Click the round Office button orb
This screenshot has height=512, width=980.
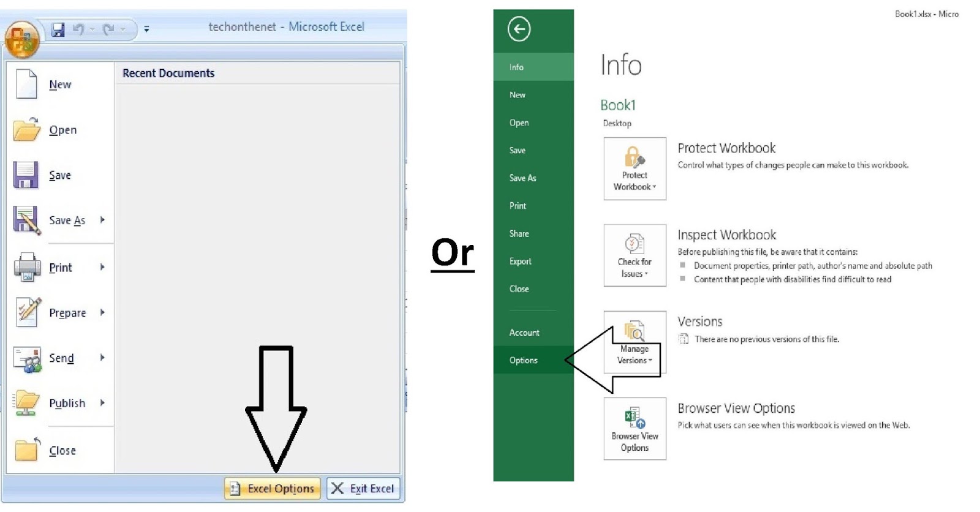pyautogui.click(x=23, y=39)
